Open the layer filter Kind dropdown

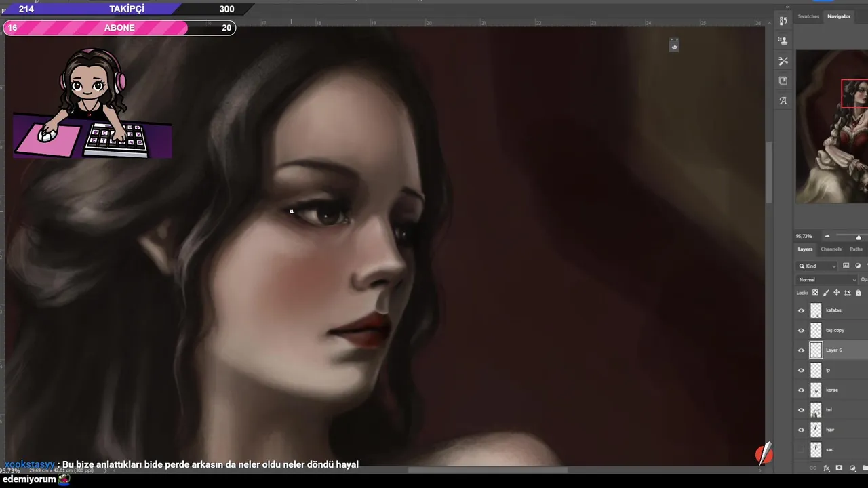click(x=817, y=266)
